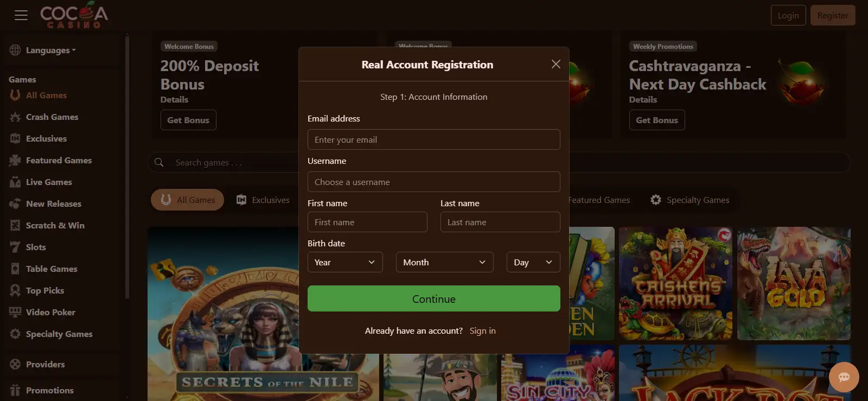Image resolution: width=868 pixels, height=401 pixels.
Task: Click the green Continue button
Action: pyautogui.click(x=434, y=298)
